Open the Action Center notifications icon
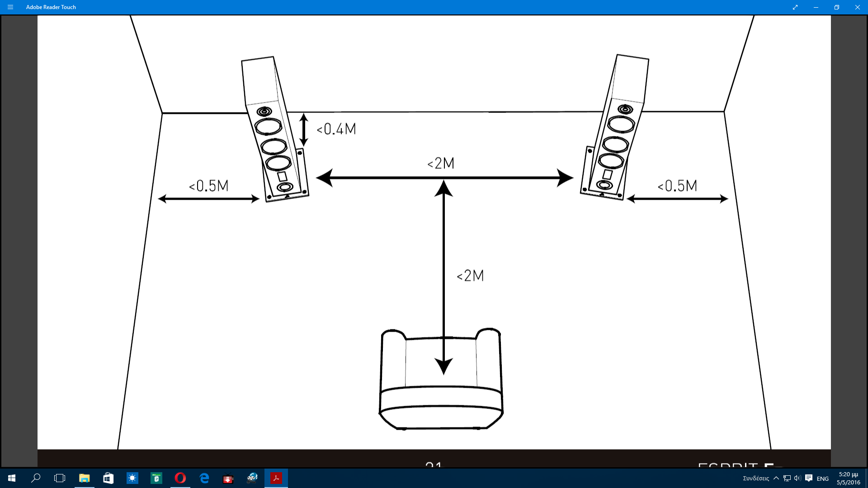This screenshot has height=488, width=868. [809, 478]
